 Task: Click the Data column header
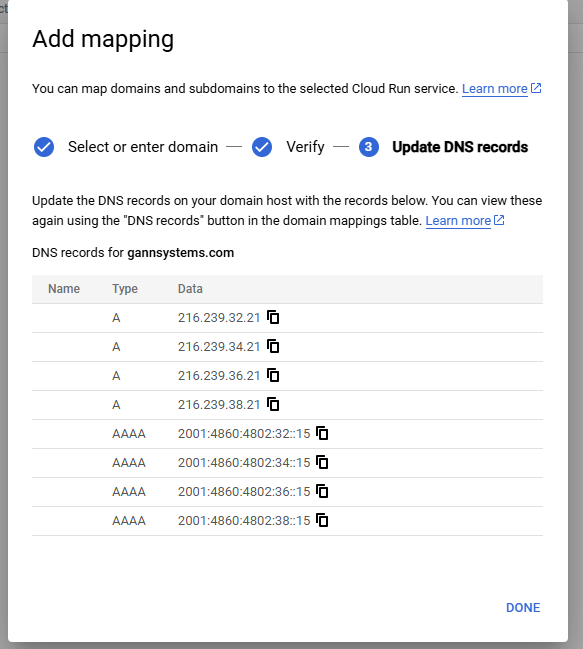[190, 289]
